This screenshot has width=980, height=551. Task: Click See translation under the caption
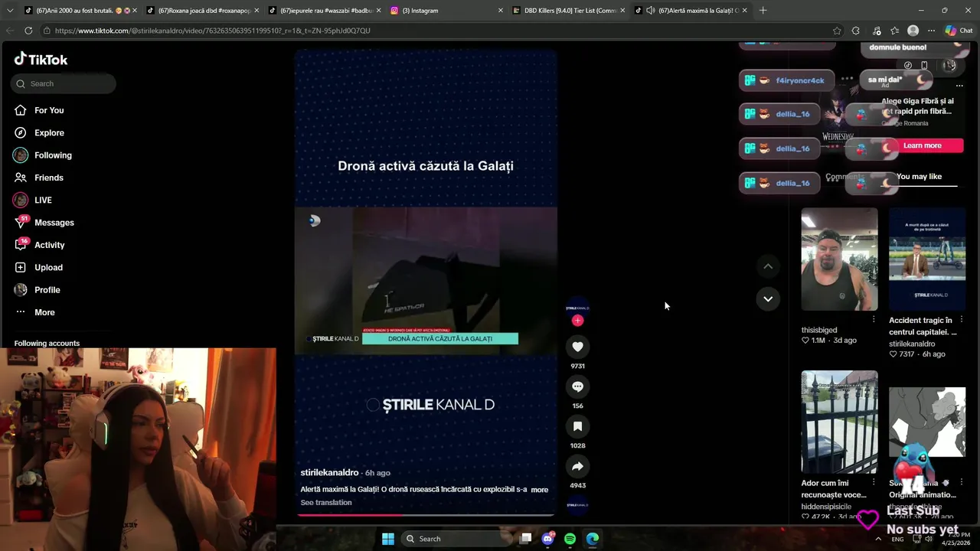326,503
